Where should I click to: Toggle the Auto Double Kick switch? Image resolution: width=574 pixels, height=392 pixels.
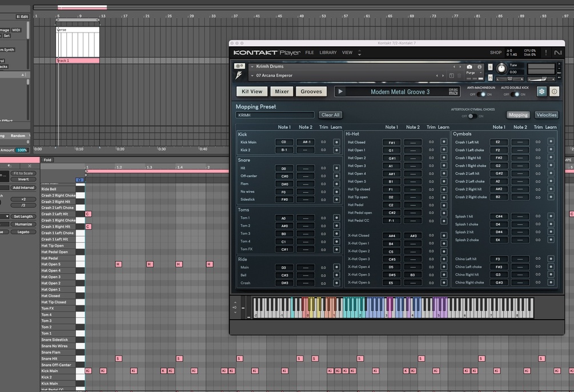click(x=515, y=94)
